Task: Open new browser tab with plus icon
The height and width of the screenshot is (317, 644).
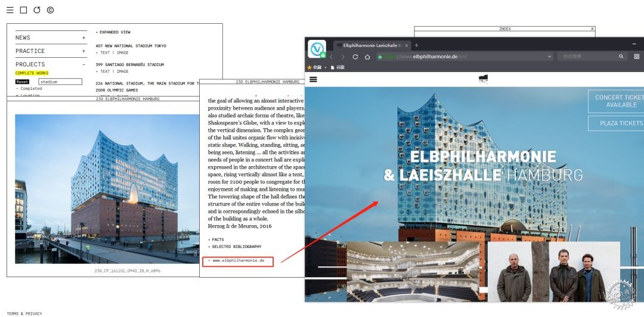Action: 416,45
